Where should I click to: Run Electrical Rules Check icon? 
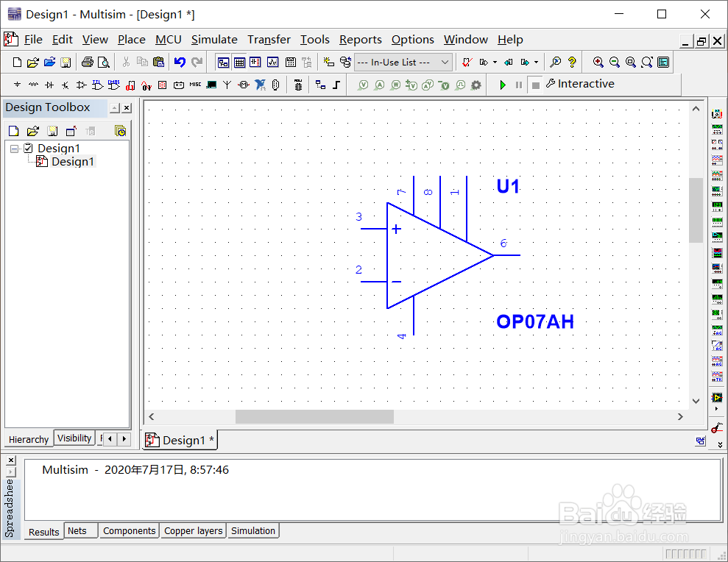point(467,63)
